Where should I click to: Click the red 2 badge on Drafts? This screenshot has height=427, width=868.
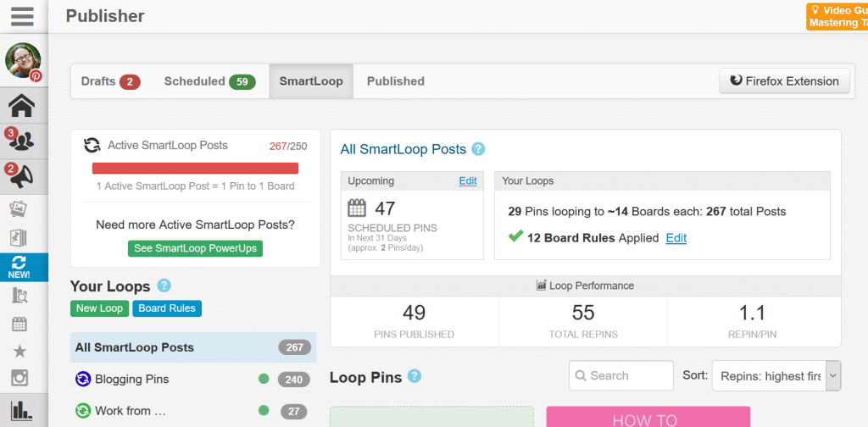[x=130, y=82]
